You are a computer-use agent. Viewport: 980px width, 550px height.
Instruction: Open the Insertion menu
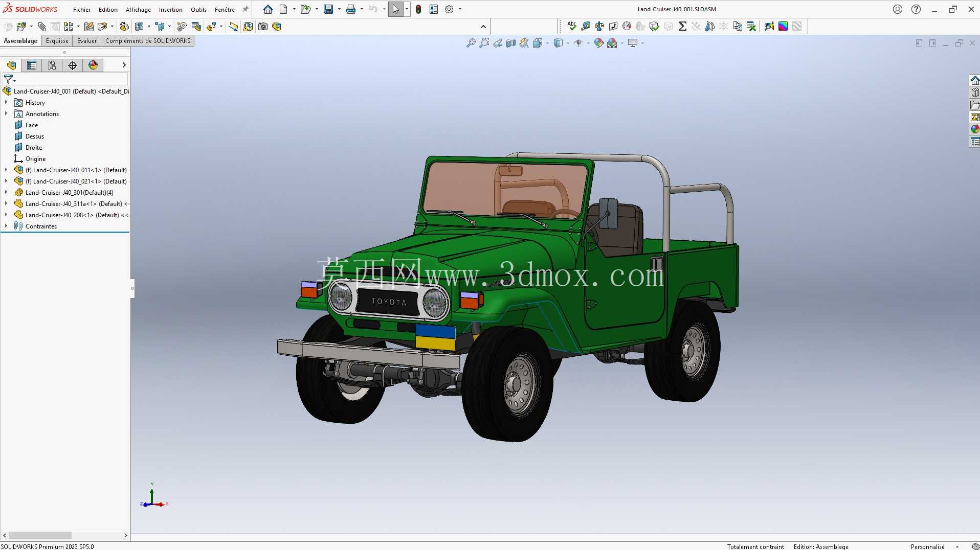click(x=171, y=10)
